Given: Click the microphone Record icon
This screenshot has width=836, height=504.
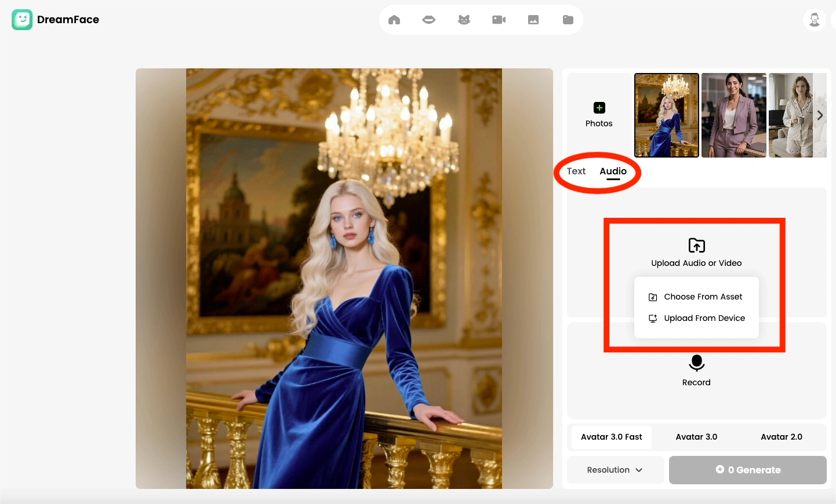Looking at the screenshot, I should (696, 363).
